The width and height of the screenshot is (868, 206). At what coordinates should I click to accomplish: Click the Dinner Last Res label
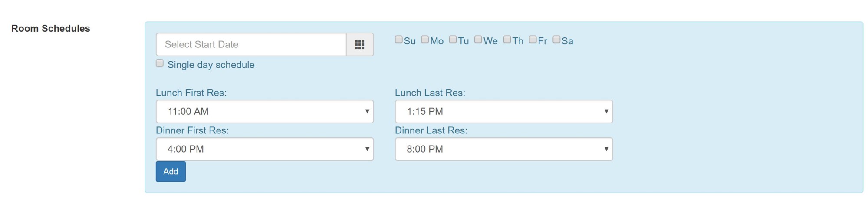click(431, 130)
